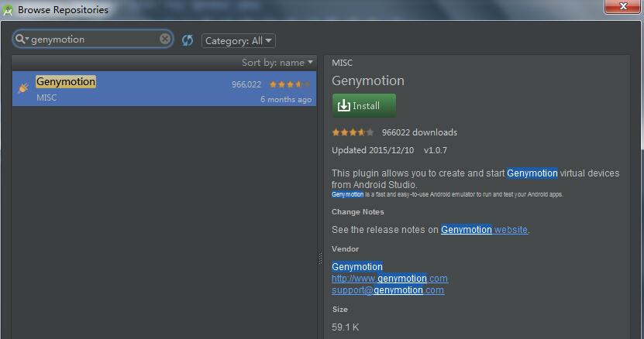Click the highlighted Genymotion vendor name
Viewport: 644px width, 339px height.
pyautogui.click(x=357, y=266)
